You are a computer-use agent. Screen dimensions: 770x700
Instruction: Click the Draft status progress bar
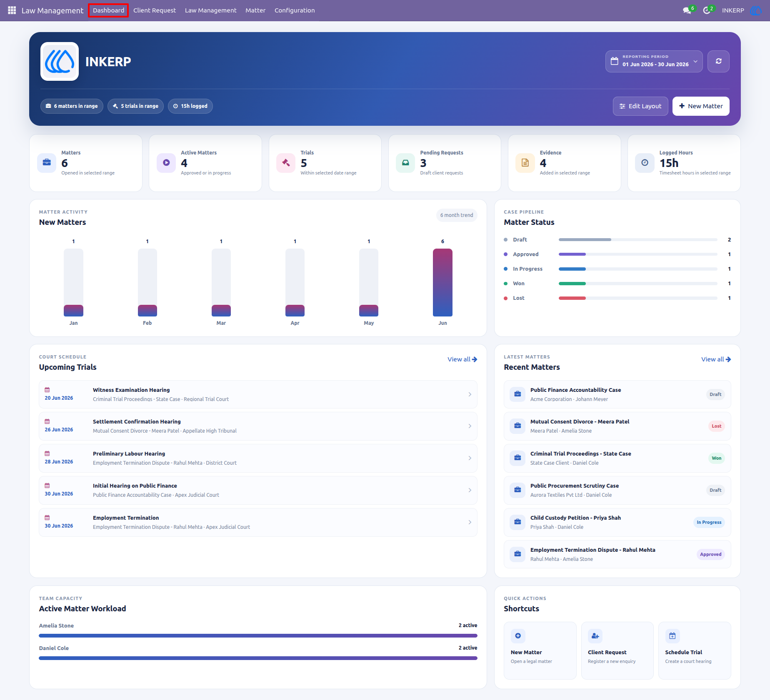point(638,240)
